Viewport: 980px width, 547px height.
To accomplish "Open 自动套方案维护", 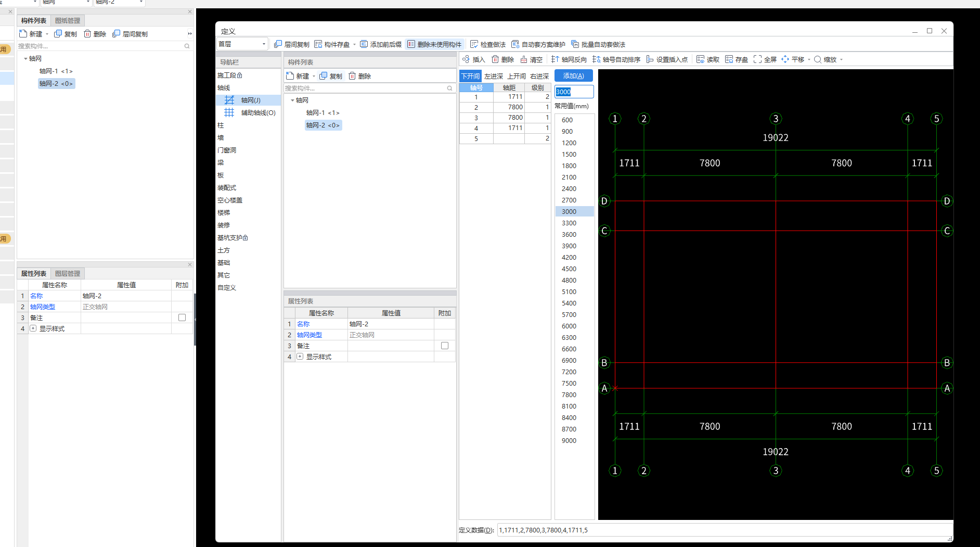I will click(538, 44).
